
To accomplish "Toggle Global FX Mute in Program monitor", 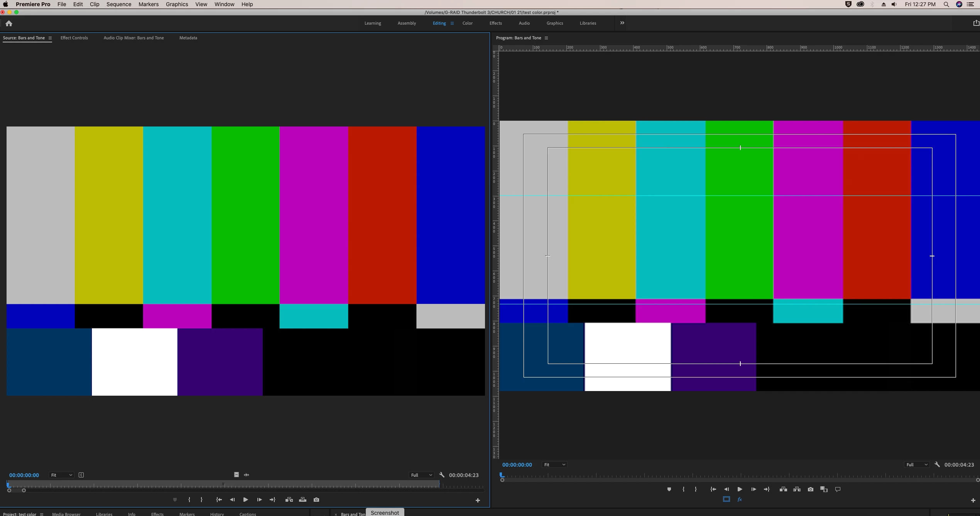I will pyautogui.click(x=740, y=499).
